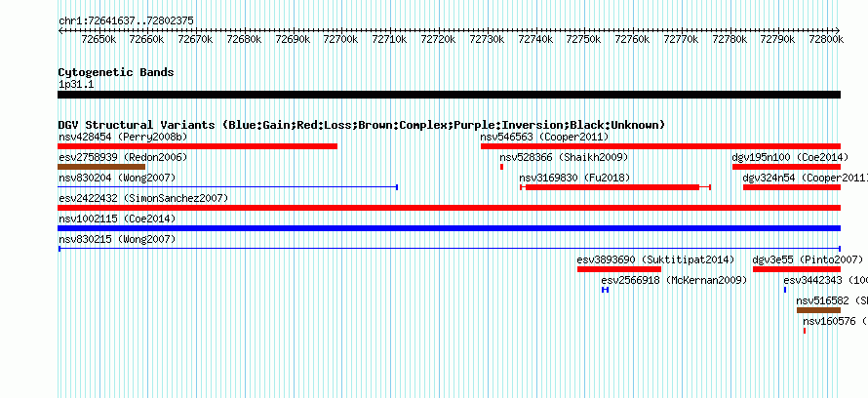868x398 pixels.
Task: Select esv2566918 (McKernan2009) label
Action: pos(674,281)
